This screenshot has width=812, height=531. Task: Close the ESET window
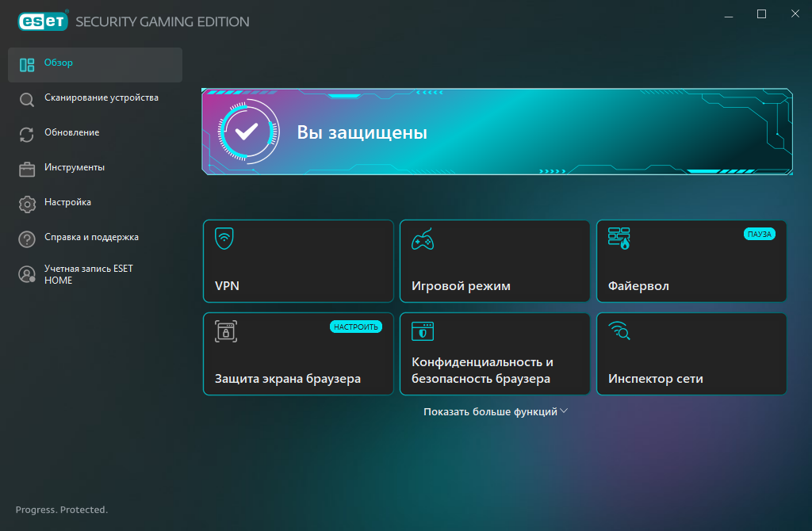(x=795, y=14)
